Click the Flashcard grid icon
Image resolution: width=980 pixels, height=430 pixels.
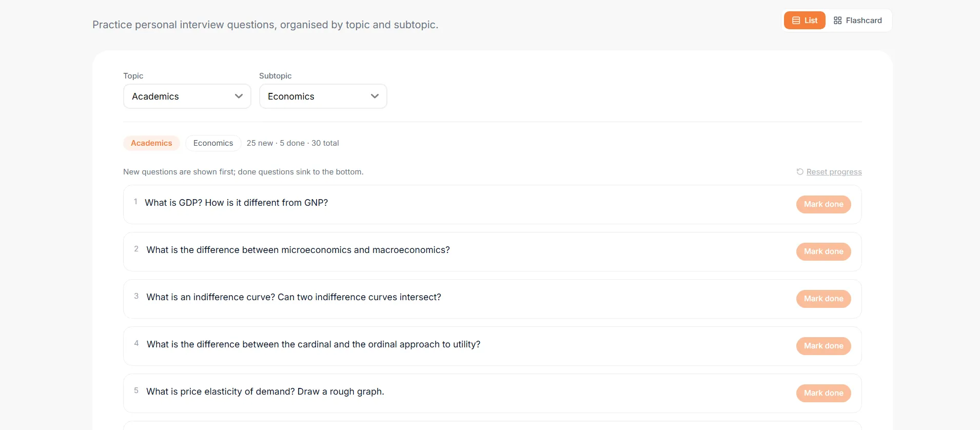[x=838, y=21]
